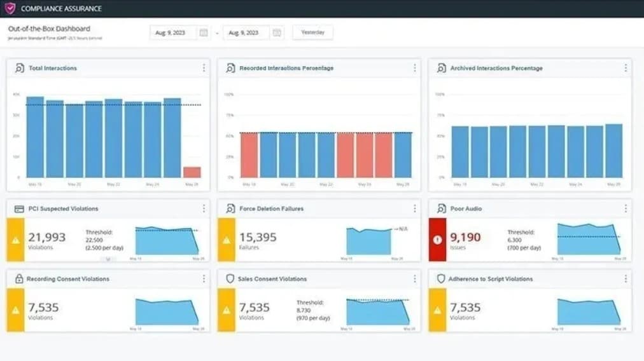Click Force Deletion Failures yellow warning icon

click(x=226, y=240)
